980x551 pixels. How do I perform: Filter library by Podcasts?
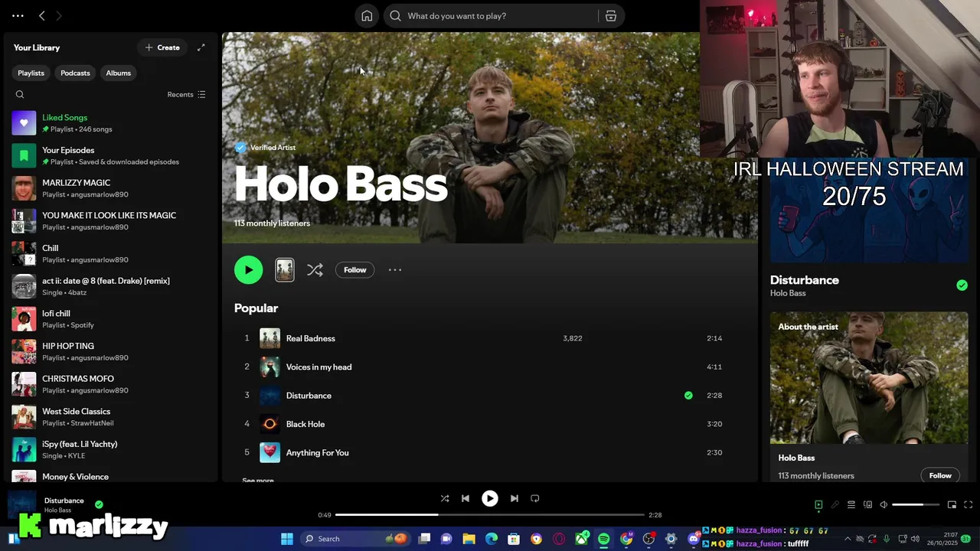coord(75,73)
